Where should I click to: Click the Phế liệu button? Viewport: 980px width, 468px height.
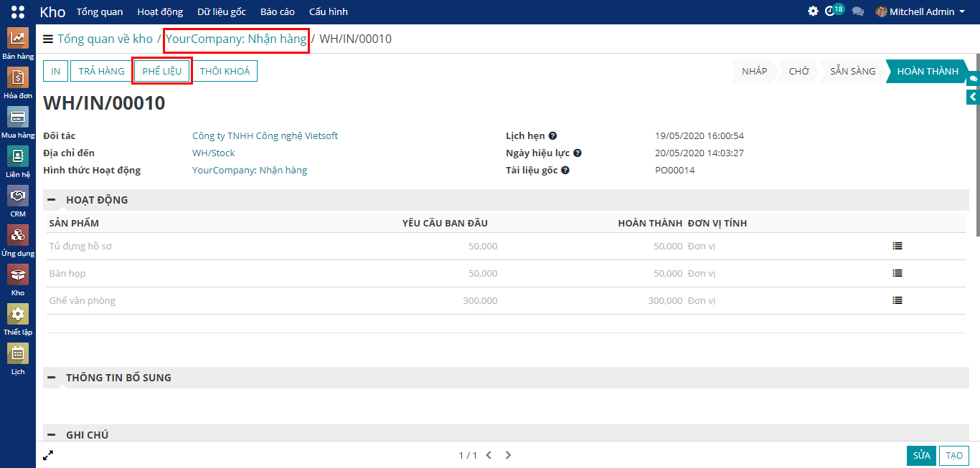[162, 71]
